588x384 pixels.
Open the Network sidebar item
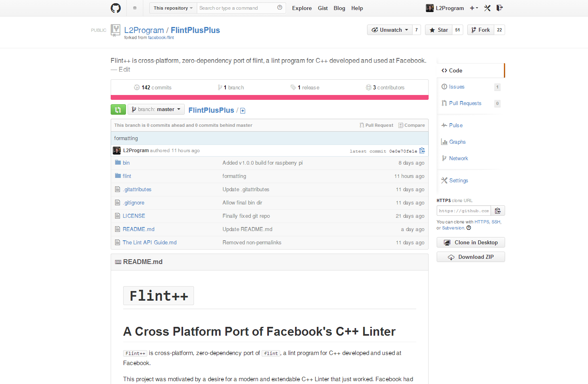point(458,158)
